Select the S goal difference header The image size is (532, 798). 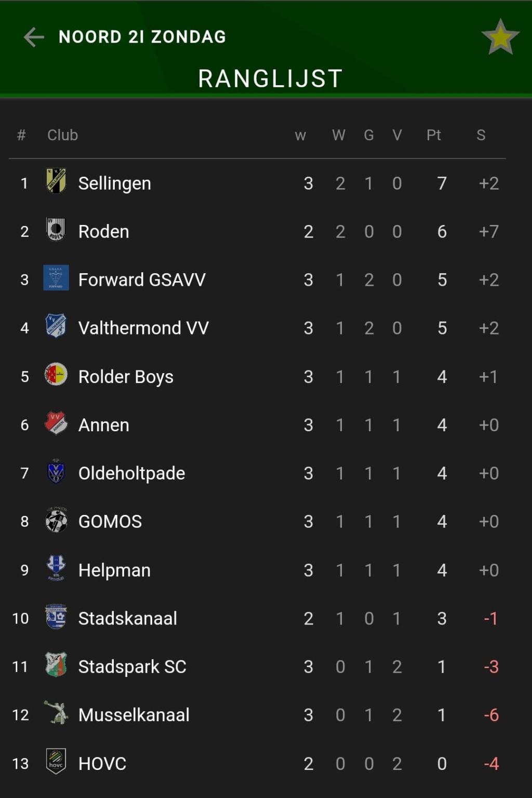[x=481, y=135]
